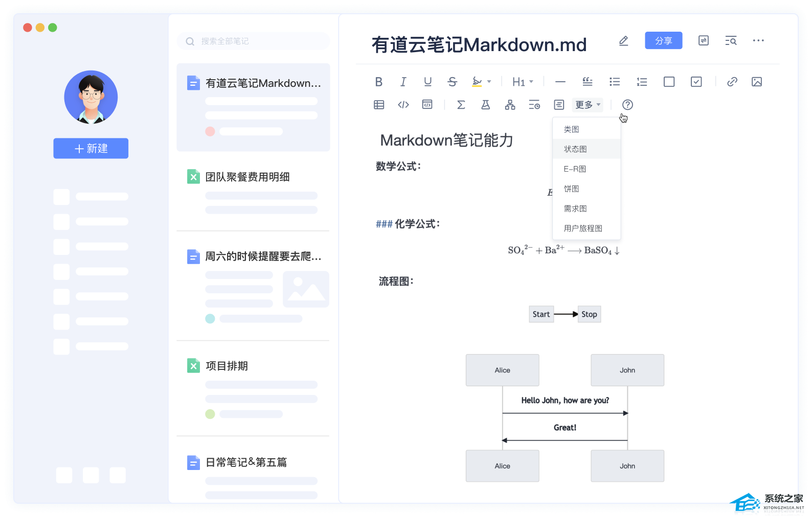The height and width of the screenshot is (517, 812).
Task: Click the 化学公式 heading text
Action: tap(417, 224)
